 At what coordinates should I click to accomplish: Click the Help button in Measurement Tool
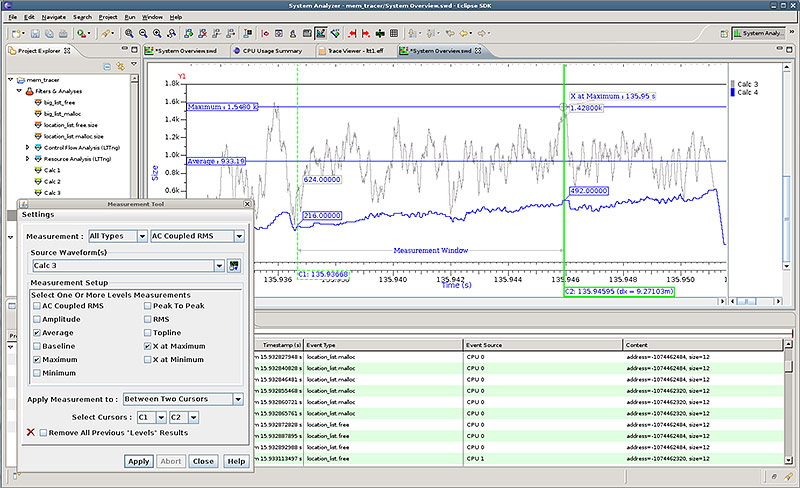point(236,461)
